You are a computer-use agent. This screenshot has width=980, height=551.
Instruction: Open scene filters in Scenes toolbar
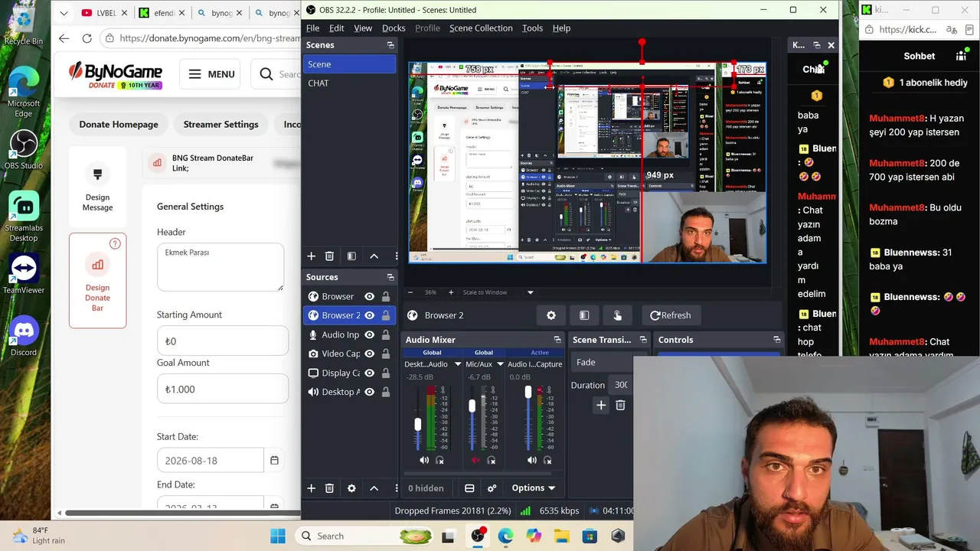point(351,256)
